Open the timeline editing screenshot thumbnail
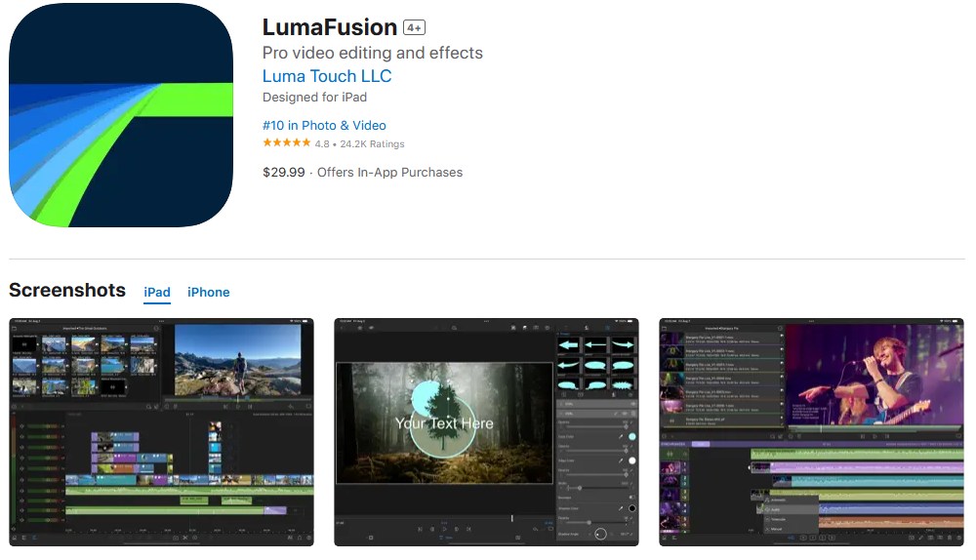Screen dimensions: 976x560 point(161,432)
